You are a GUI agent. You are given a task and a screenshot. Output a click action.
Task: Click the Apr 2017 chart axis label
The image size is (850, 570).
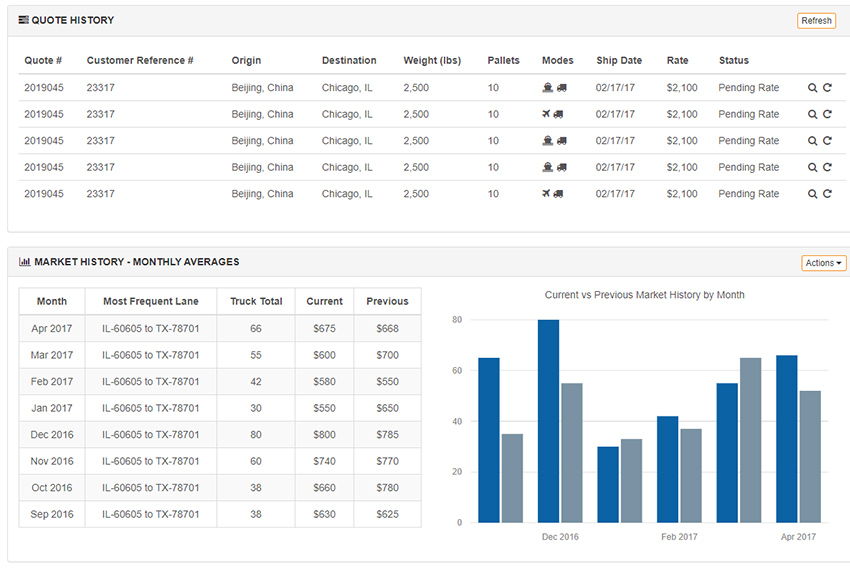coord(798,536)
